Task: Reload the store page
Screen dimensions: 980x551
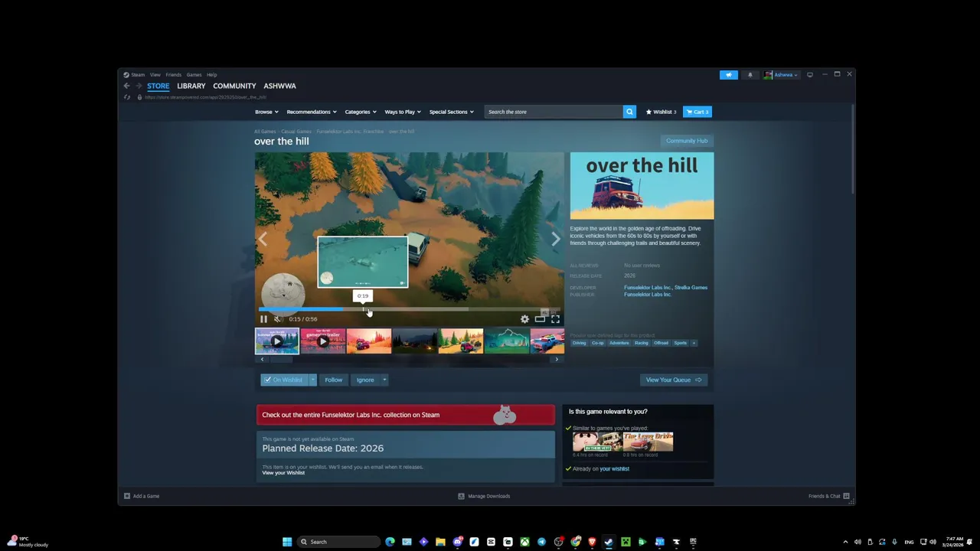Action: click(x=127, y=97)
